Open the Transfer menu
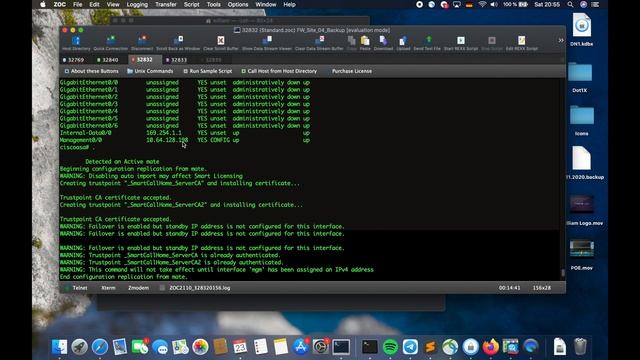The image size is (640, 360). (166, 4)
